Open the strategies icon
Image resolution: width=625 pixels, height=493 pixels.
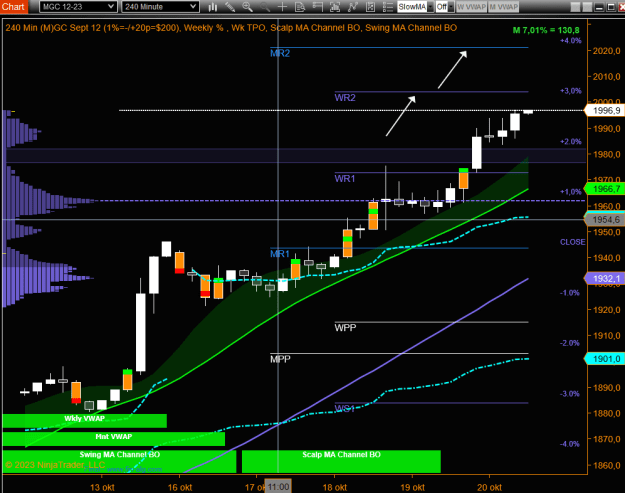(x=370, y=7)
